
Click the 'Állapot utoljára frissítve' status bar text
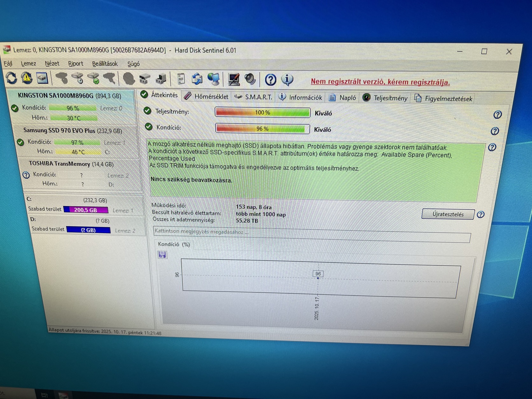[x=105, y=332]
